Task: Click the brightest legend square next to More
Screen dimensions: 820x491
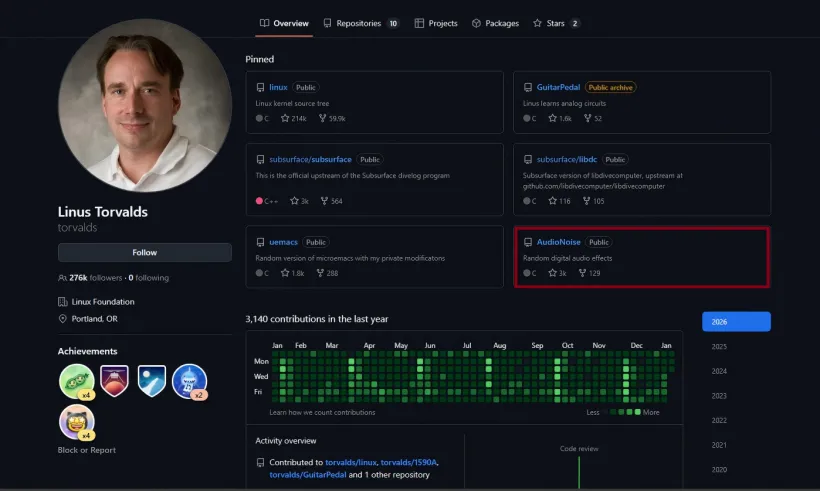Action: coord(637,412)
